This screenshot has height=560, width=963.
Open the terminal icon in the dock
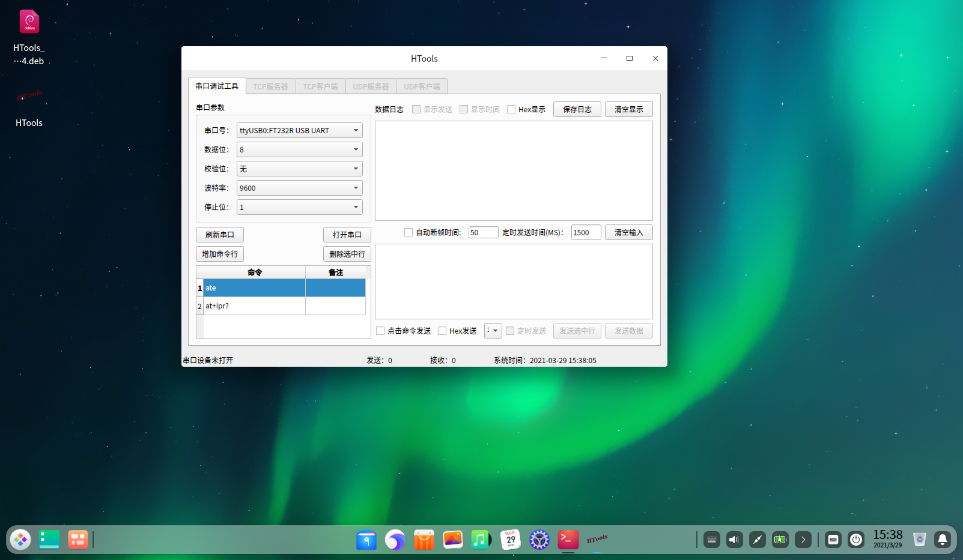pyautogui.click(x=568, y=540)
